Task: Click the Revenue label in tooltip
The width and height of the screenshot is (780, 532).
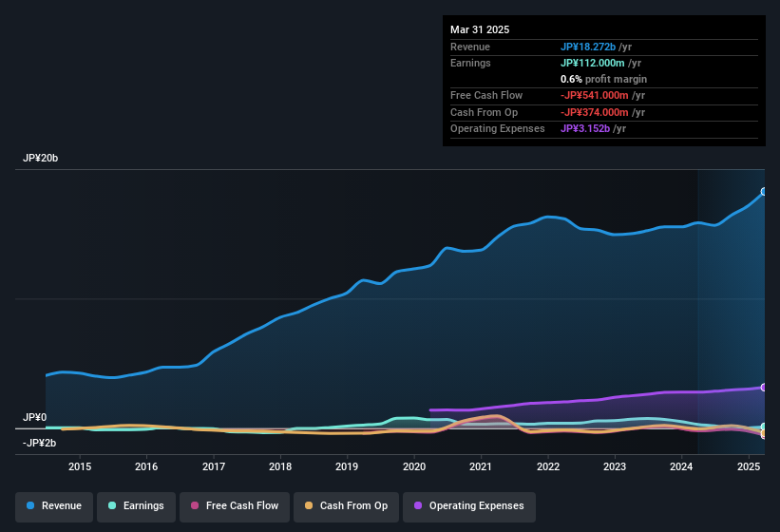Action: [x=470, y=47]
